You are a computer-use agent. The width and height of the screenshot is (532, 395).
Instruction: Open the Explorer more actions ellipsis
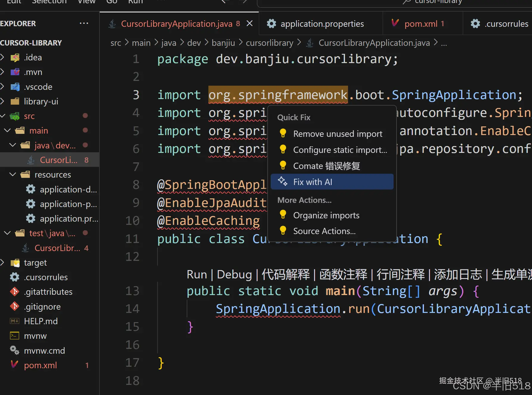[84, 23]
